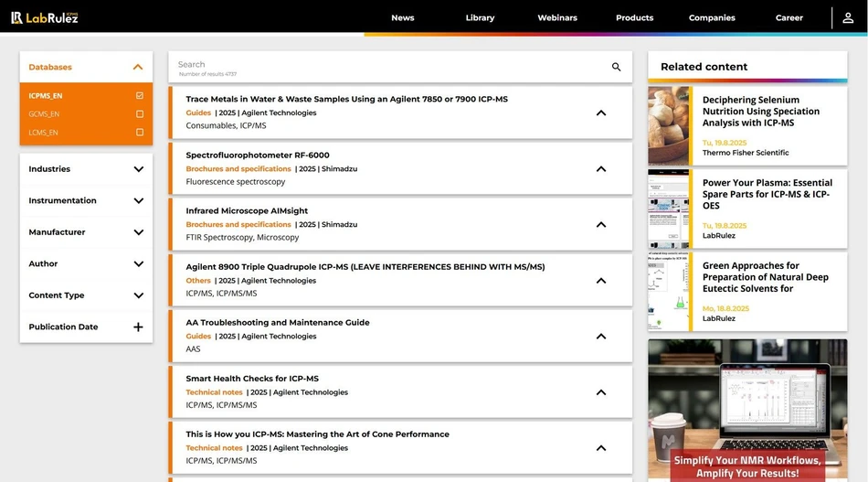Click the Related content heading
The image size is (868, 482).
(x=704, y=67)
